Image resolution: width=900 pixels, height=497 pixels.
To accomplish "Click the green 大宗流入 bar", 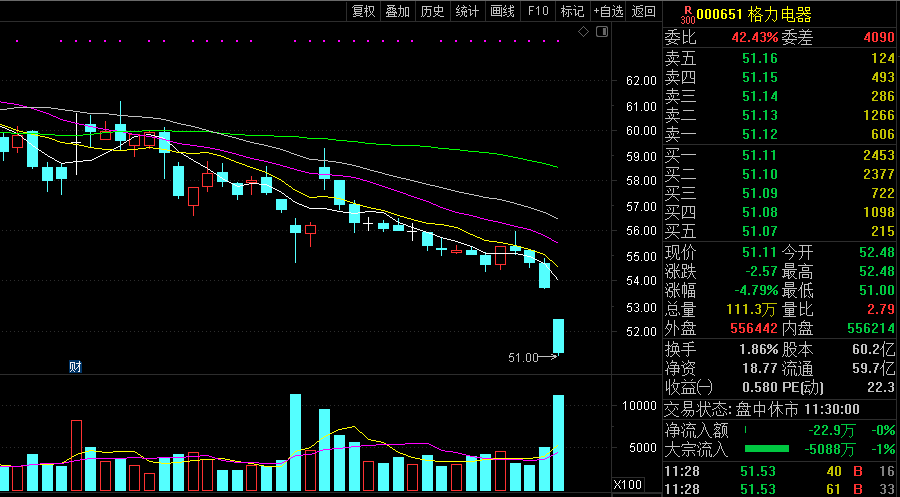I will [x=766, y=448].
